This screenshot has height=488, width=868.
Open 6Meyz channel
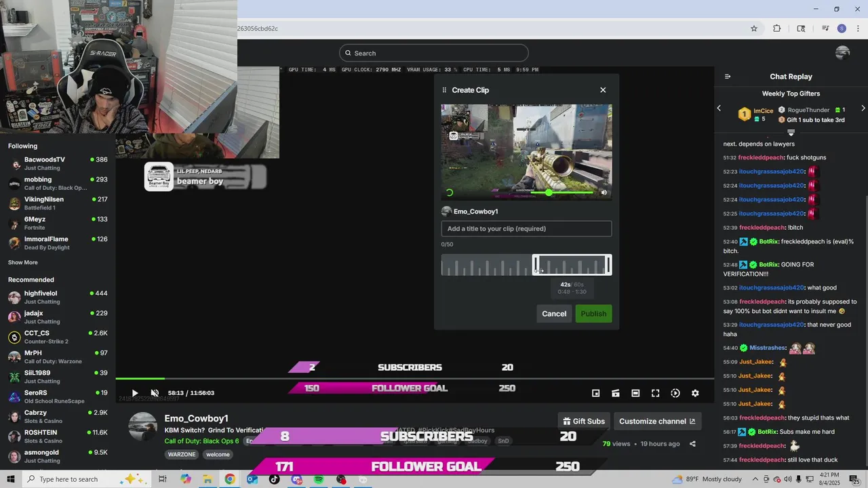[58, 223]
